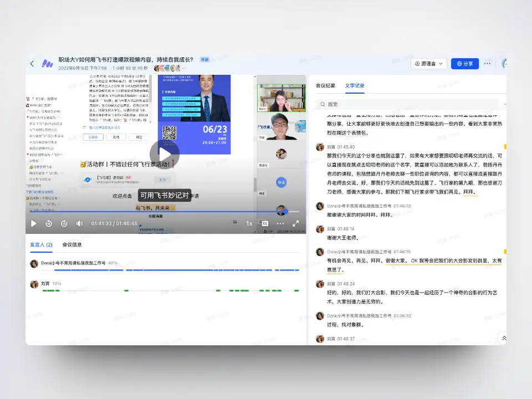Click the back arrow in the header
532x399 pixels.
32,64
